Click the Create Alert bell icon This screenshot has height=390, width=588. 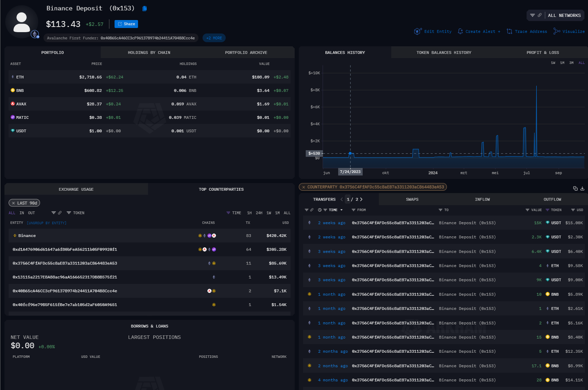tap(460, 31)
